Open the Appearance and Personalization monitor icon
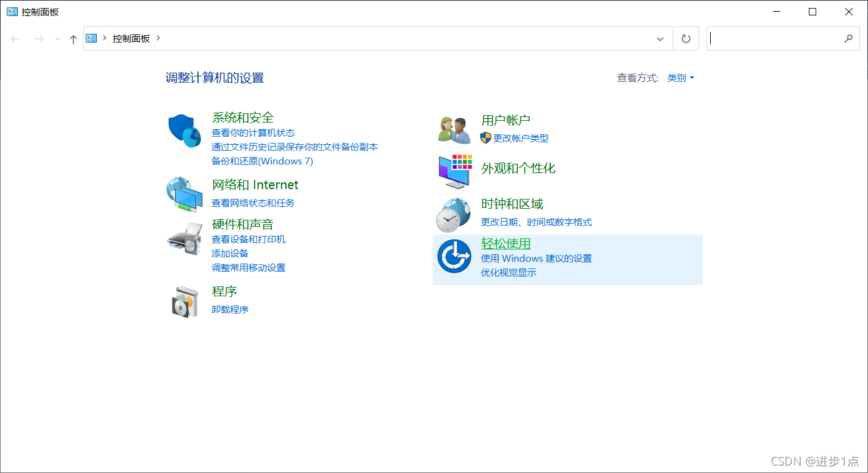868x473 pixels. pos(454,171)
